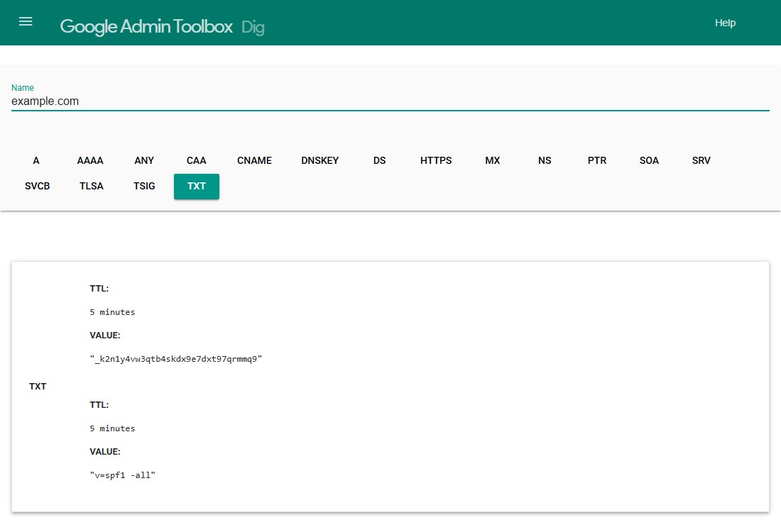Click "VALUE:" label above the _k2n1y4vw record

coord(105,336)
